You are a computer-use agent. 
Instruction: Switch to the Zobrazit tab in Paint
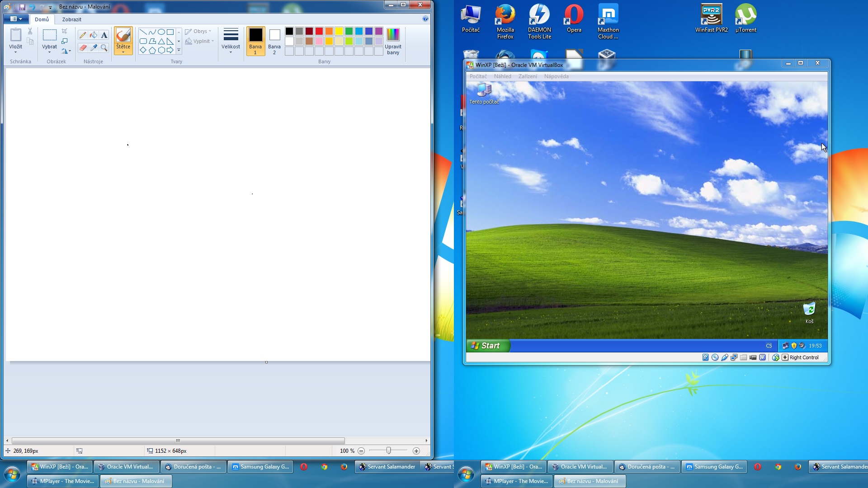coord(72,19)
